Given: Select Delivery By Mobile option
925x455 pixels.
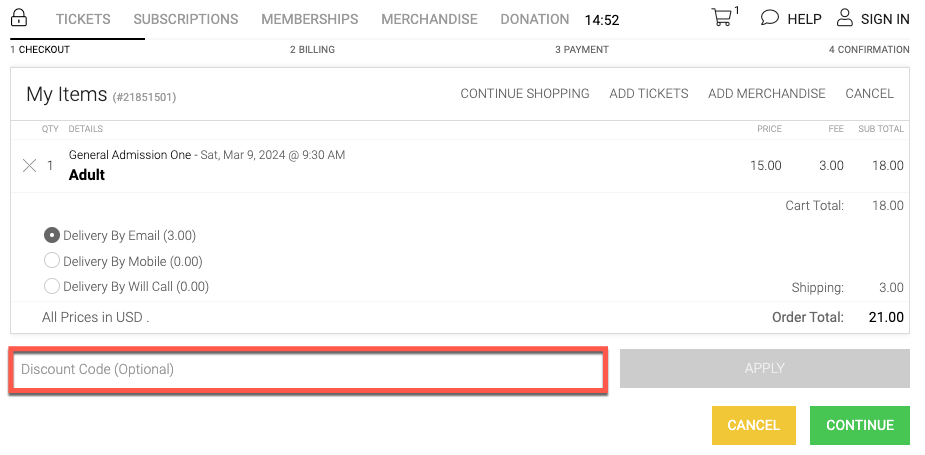Looking at the screenshot, I should [52, 260].
